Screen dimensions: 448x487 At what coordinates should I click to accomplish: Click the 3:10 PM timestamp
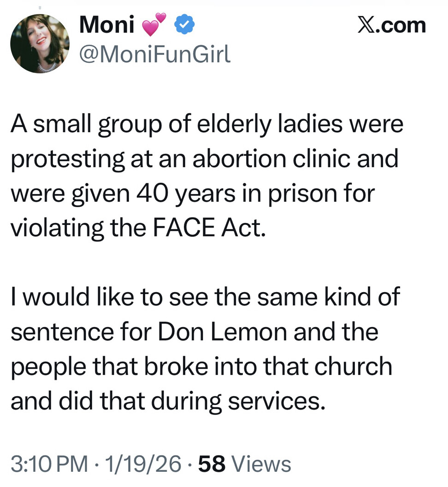49,464
